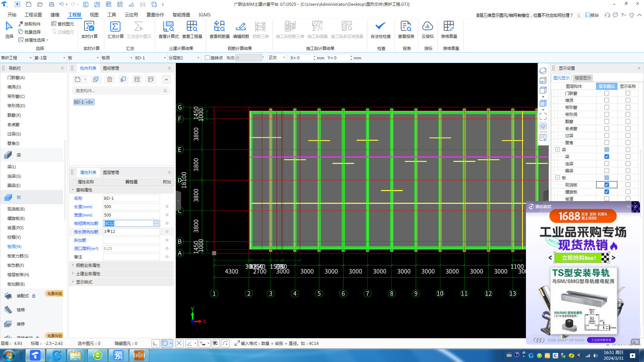Uncheck 现浇板 显示图元 checkbox
The height and width of the screenshot is (362, 644).
607,185
